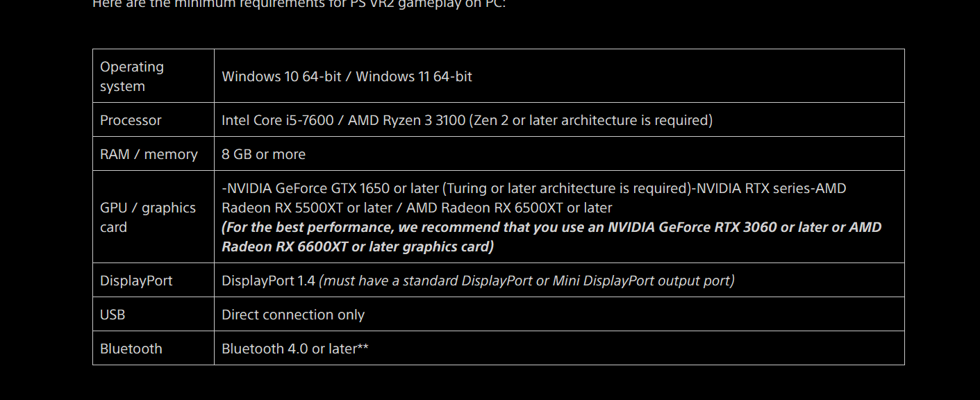The image size is (980, 400).
Task: Click the "Operating system" row label
Action: (132, 76)
